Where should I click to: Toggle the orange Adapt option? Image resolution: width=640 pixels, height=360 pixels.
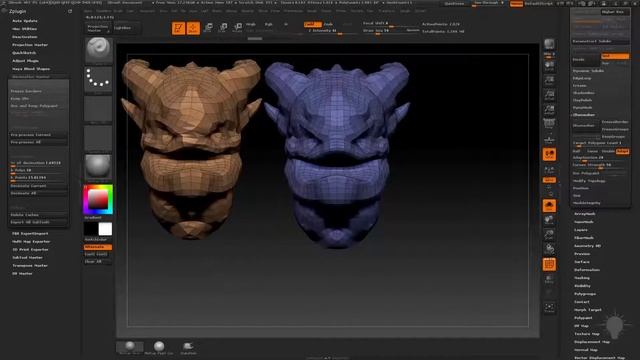622,151
